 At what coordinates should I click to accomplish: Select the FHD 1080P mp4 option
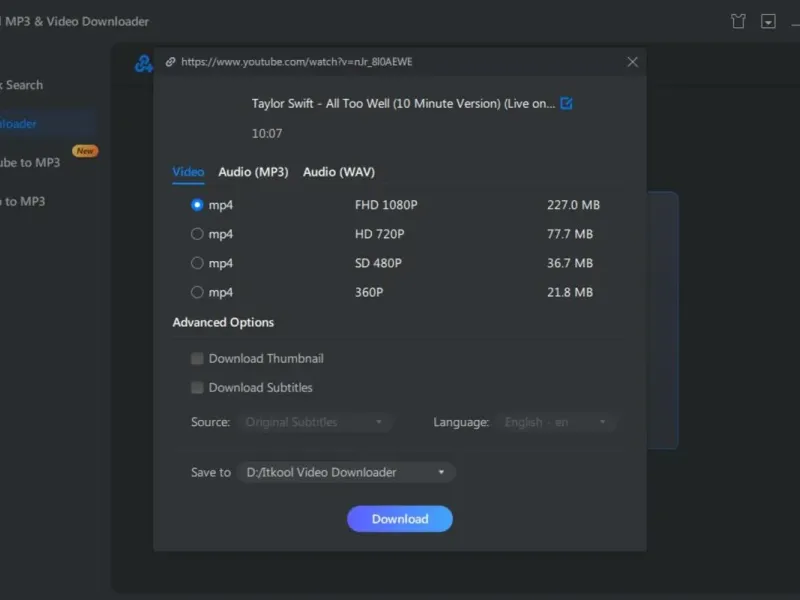click(x=197, y=205)
